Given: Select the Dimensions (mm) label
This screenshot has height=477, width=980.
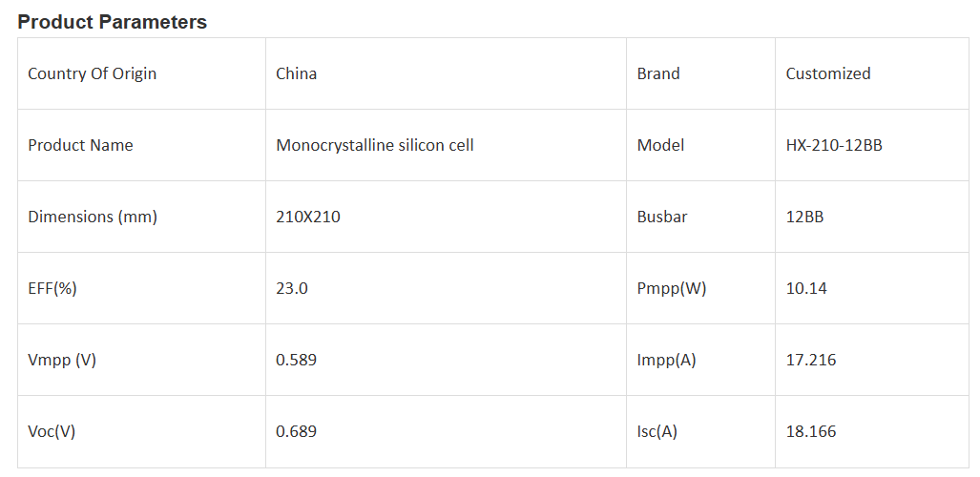Looking at the screenshot, I should (92, 217).
